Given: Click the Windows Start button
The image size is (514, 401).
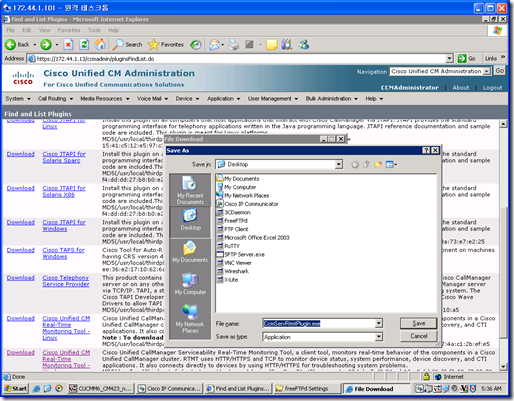Looking at the screenshot, I should coord(16,389).
